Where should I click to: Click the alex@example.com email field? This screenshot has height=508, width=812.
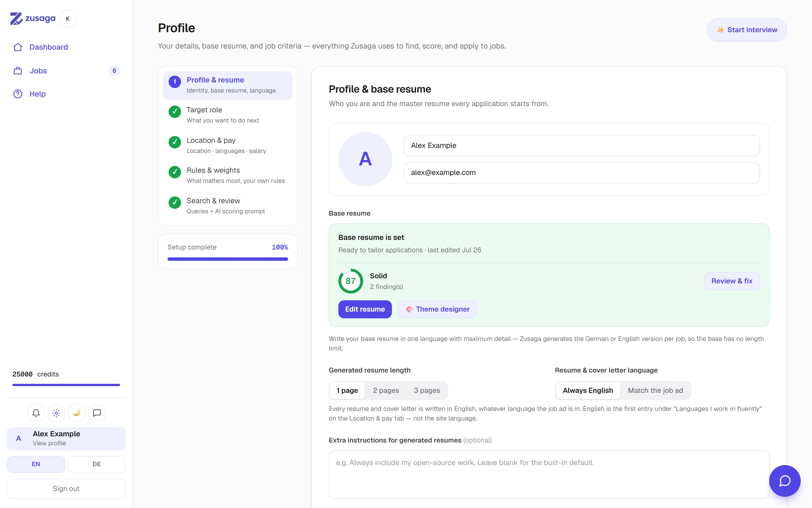tap(581, 173)
